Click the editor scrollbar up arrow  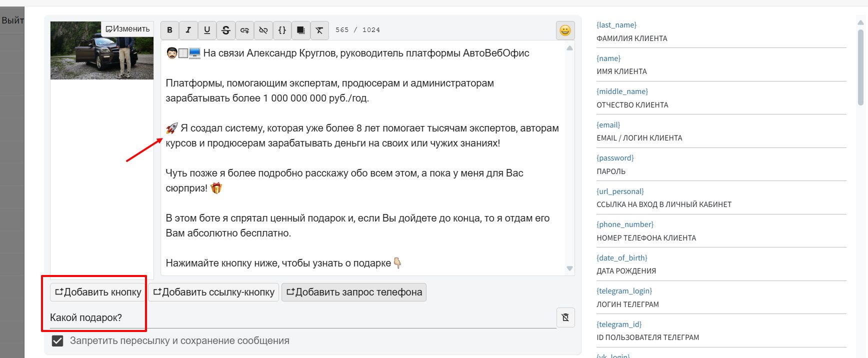(569, 48)
